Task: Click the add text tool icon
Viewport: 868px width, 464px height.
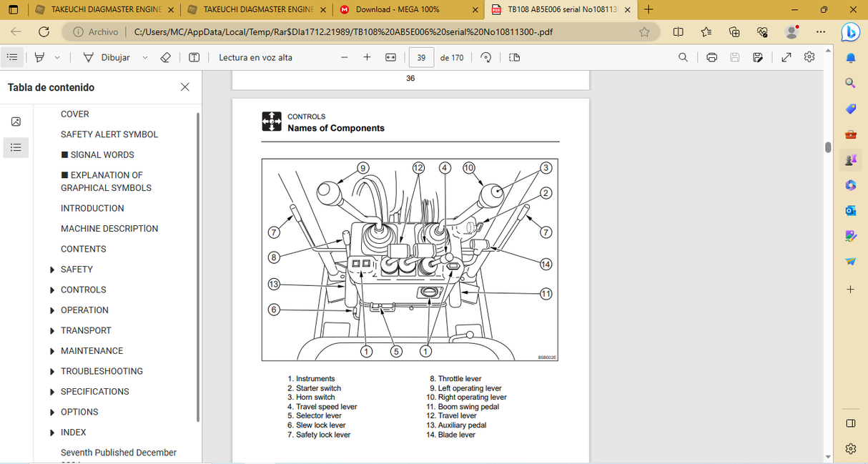Action: pos(194,57)
